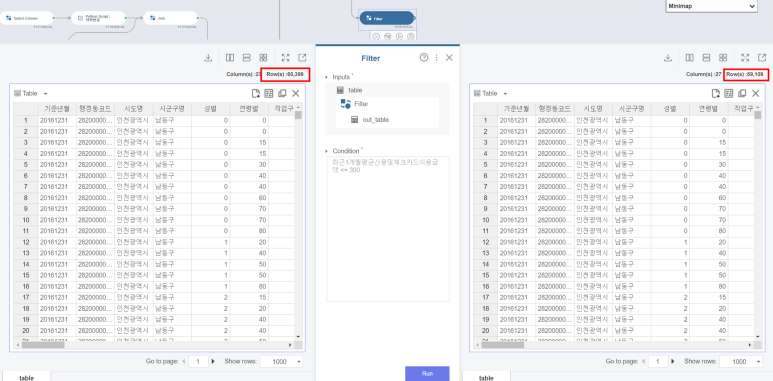Download data in the left table panel
Image resolution: width=773 pixels, height=381 pixels.
coord(208,58)
